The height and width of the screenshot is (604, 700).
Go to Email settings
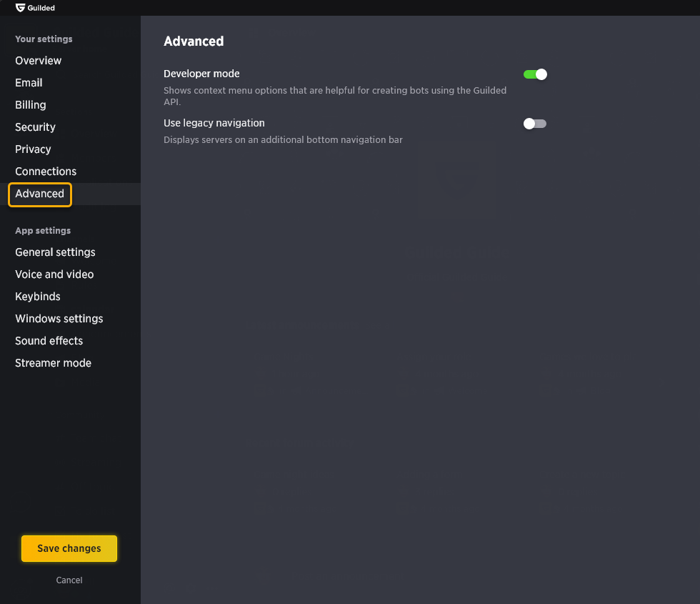29,83
